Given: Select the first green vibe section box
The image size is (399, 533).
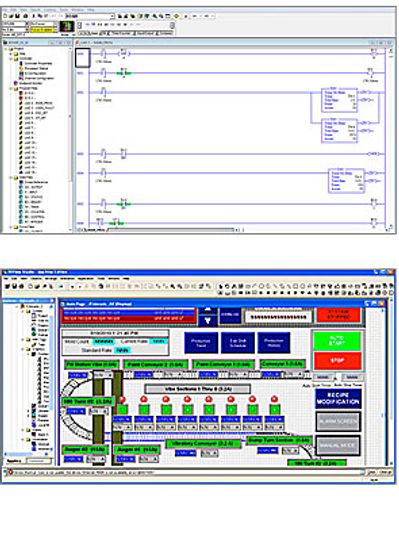Looking at the screenshot, I should (x=122, y=409).
